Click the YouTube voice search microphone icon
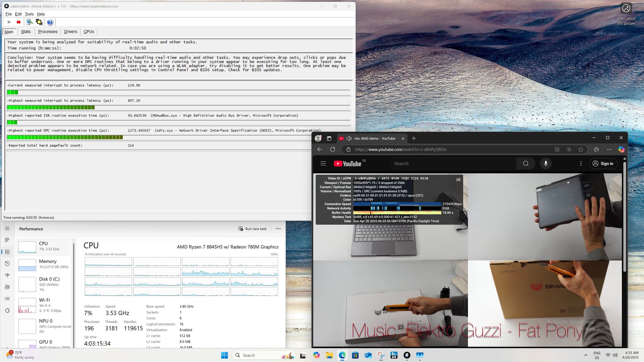644x362 pixels. pos(546,164)
